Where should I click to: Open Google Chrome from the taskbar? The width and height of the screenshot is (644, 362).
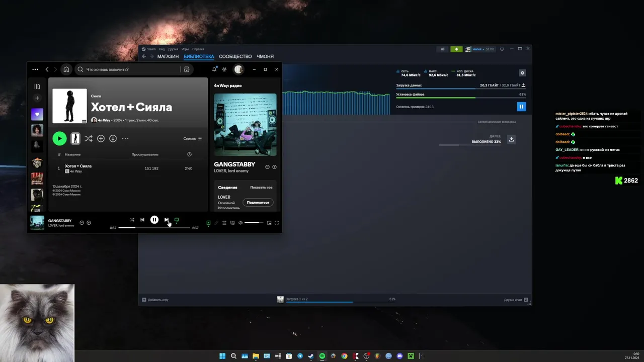click(x=344, y=356)
